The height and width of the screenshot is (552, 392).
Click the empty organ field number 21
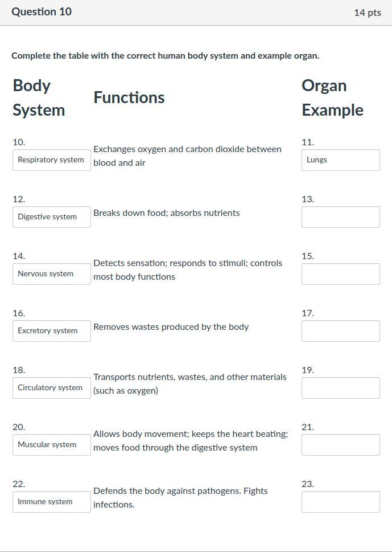tap(340, 445)
